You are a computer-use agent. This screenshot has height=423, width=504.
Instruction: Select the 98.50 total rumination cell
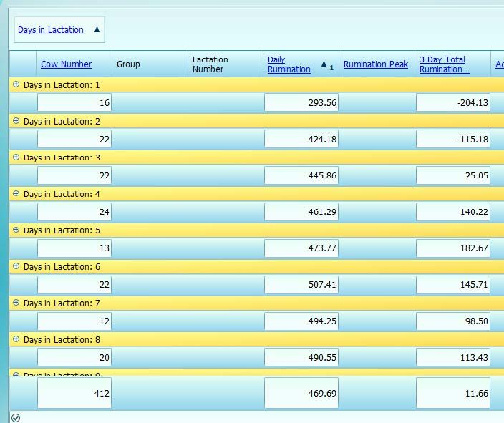tap(453, 321)
